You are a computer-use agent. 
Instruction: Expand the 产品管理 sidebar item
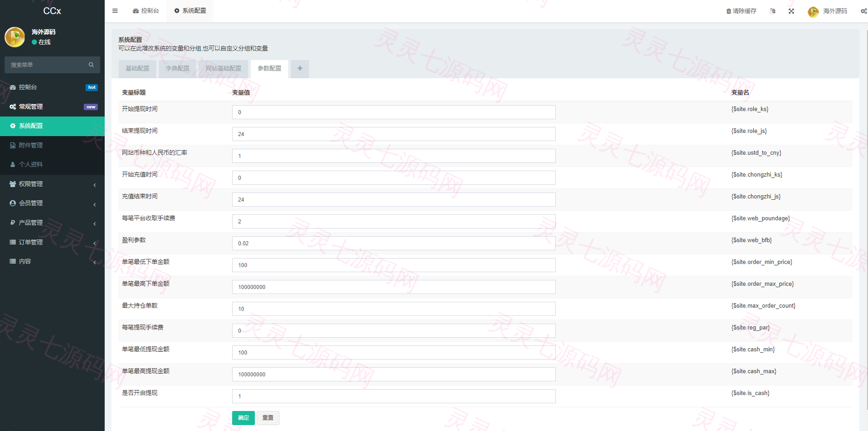[52, 223]
